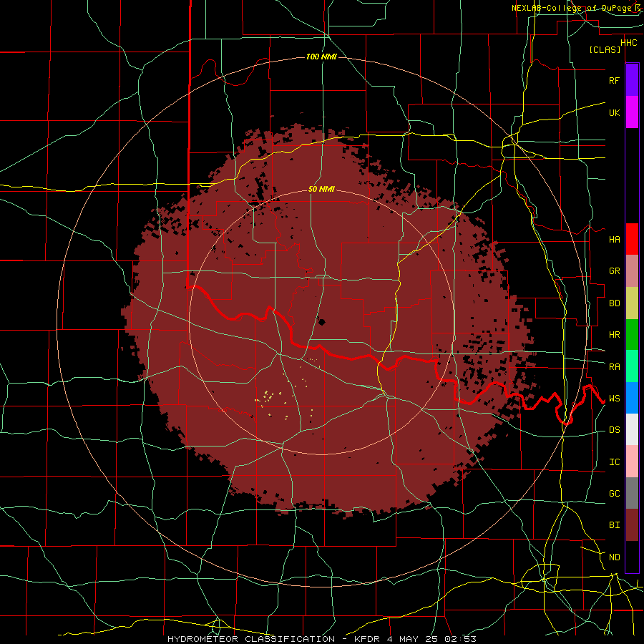
Task: Click the IC light pink legend swatch
Action: pyautogui.click(x=632, y=462)
